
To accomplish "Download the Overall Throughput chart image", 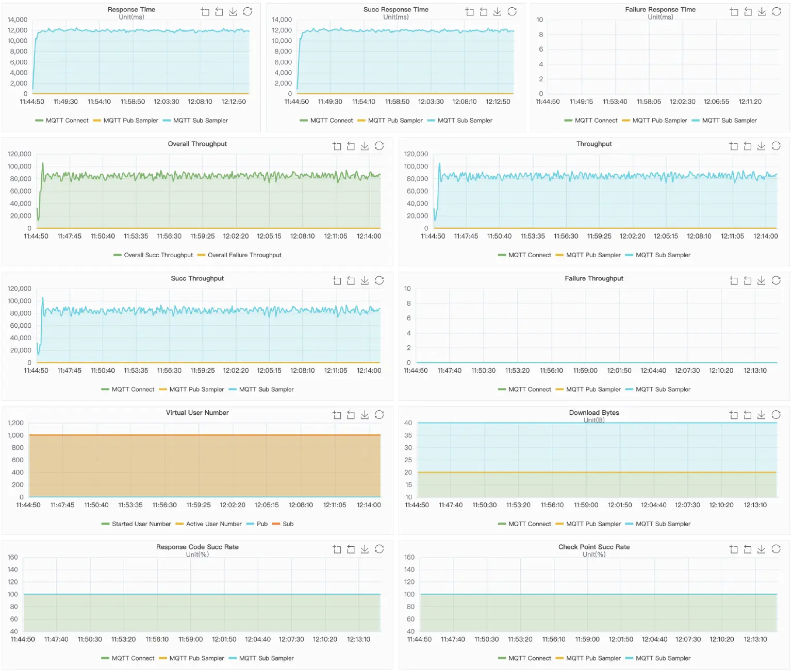I will [365, 146].
